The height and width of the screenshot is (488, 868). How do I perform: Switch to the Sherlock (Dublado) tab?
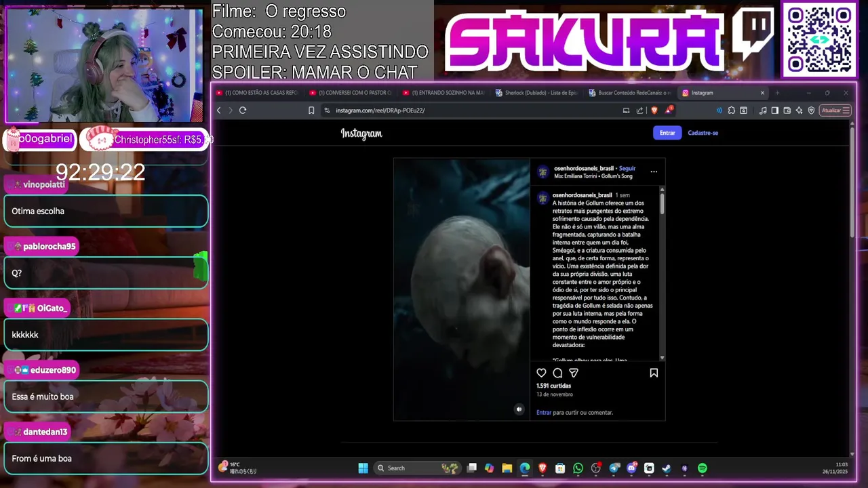[x=538, y=93]
